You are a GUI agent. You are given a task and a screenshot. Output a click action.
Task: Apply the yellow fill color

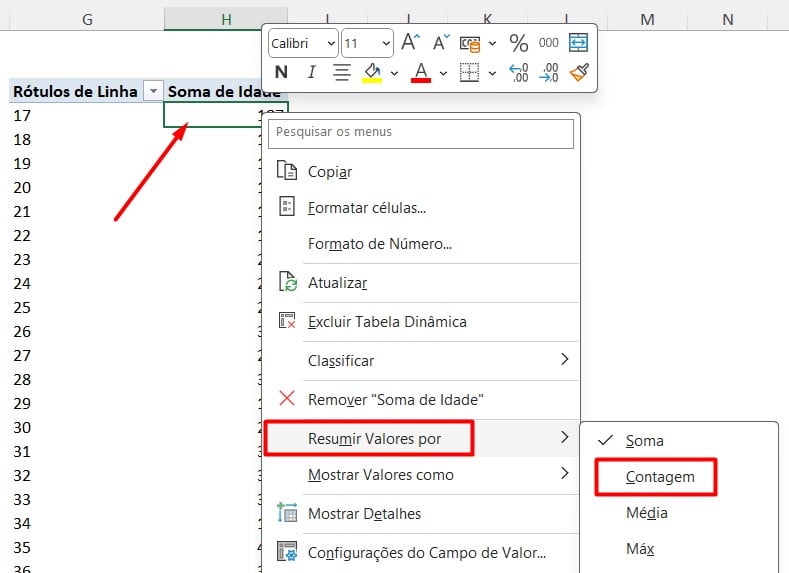pyautogui.click(x=371, y=72)
